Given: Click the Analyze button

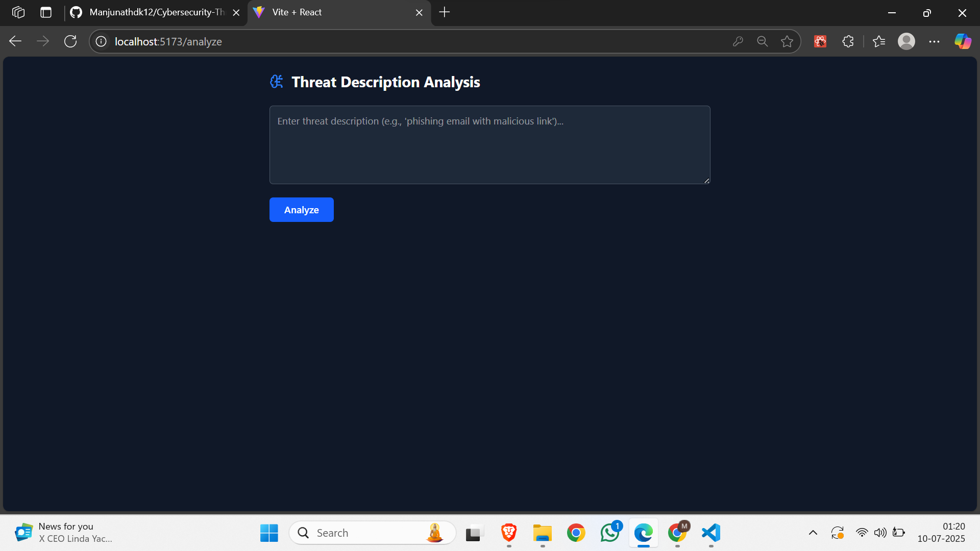Looking at the screenshot, I should (x=301, y=210).
